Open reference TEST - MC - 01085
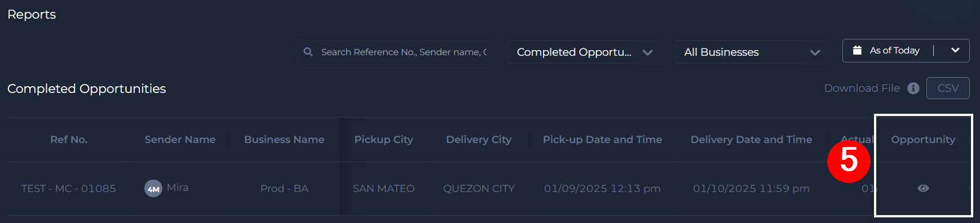 [x=69, y=189]
